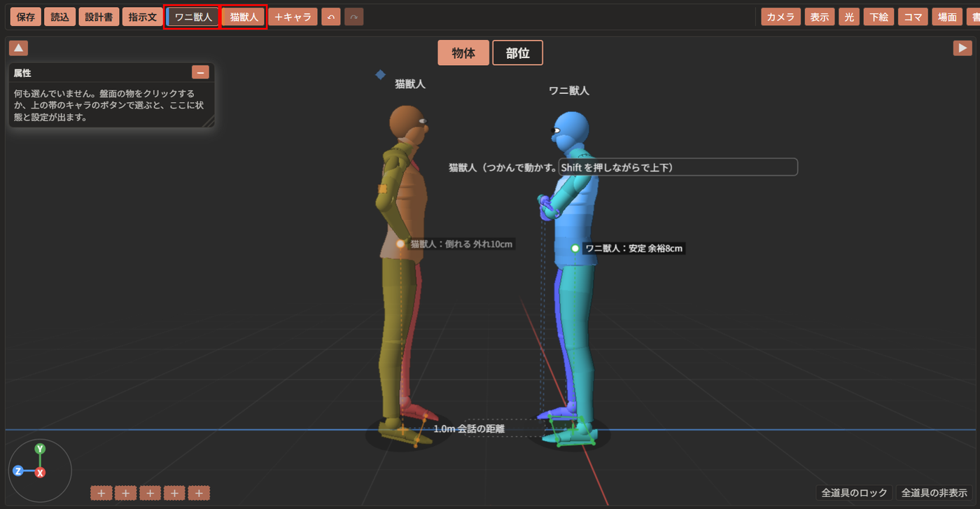
Task: Switch to 部位 mode
Action: (517, 53)
